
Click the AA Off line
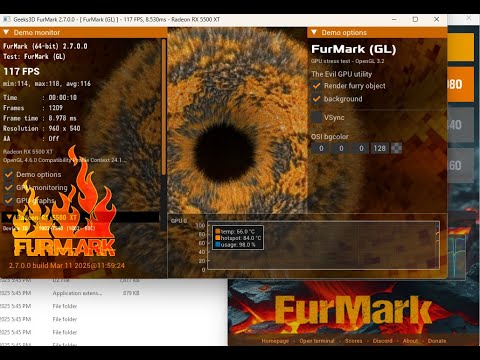pos(31,138)
